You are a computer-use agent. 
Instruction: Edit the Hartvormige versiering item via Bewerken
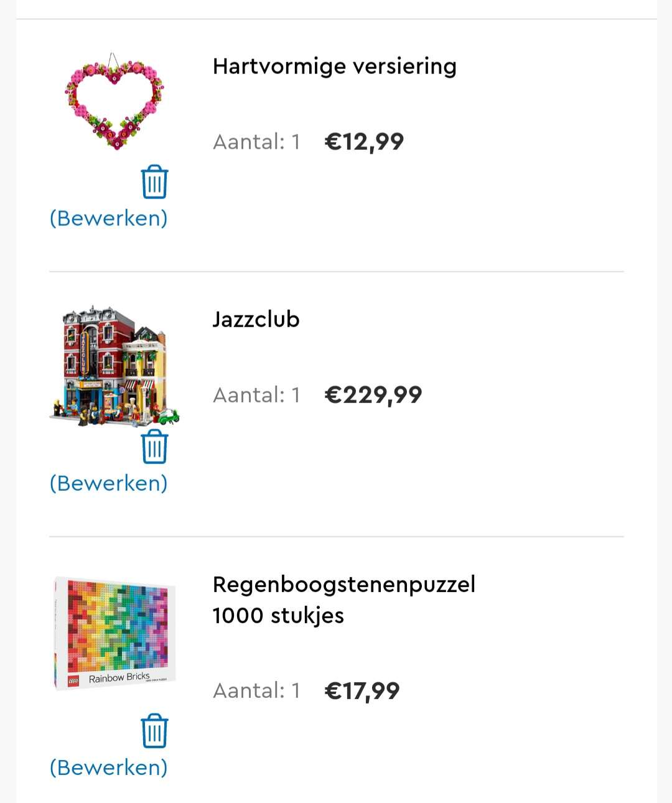click(109, 218)
